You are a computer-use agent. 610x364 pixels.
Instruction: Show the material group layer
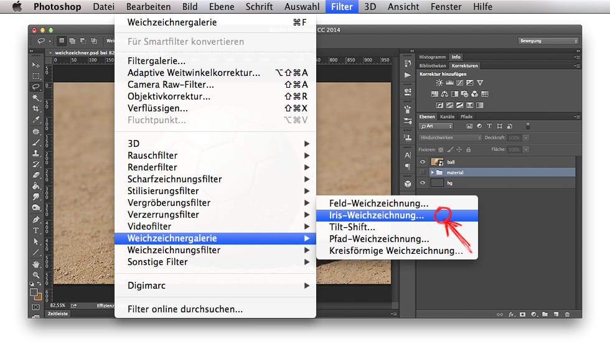[423, 172]
